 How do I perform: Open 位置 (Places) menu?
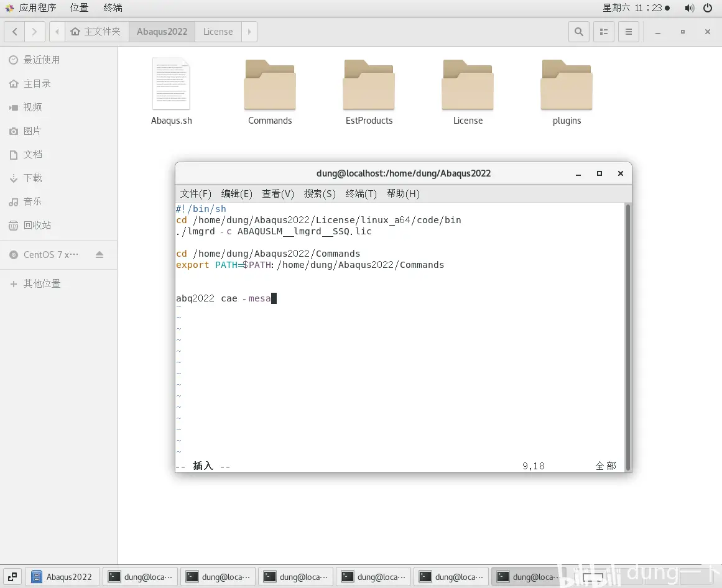(79, 8)
